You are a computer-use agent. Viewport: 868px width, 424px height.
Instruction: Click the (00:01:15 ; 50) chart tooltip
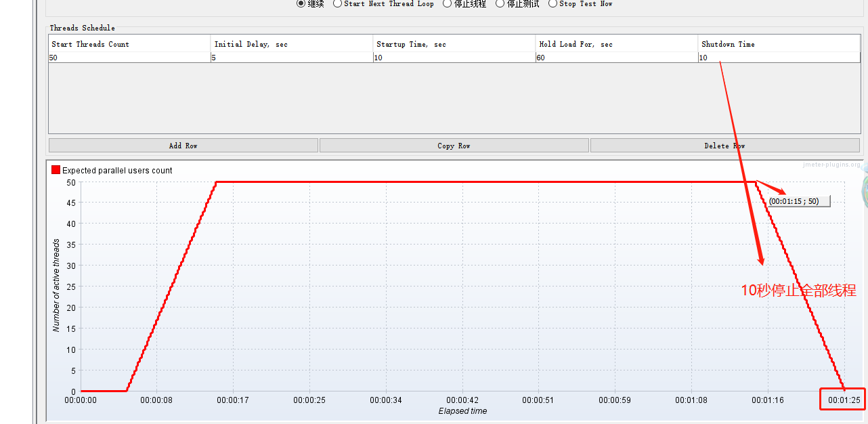[798, 201]
